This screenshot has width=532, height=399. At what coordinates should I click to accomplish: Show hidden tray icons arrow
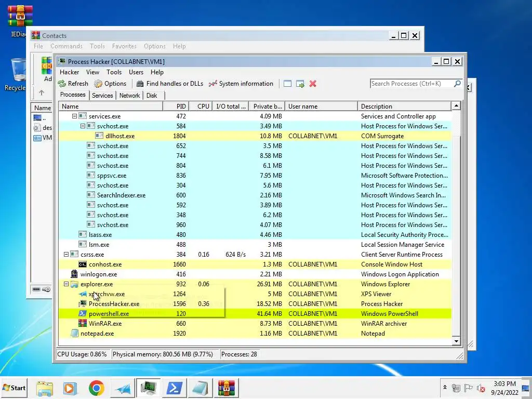tap(445, 387)
